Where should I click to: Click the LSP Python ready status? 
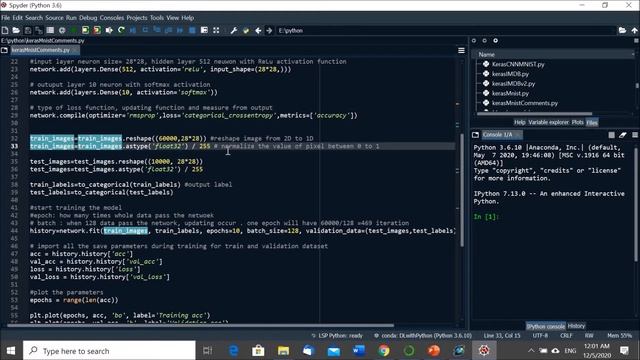pyautogui.click(x=337, y=336)
